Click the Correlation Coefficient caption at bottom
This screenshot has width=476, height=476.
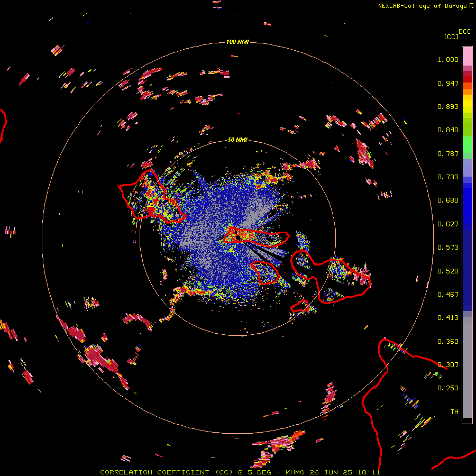click(x=240, y=472)
